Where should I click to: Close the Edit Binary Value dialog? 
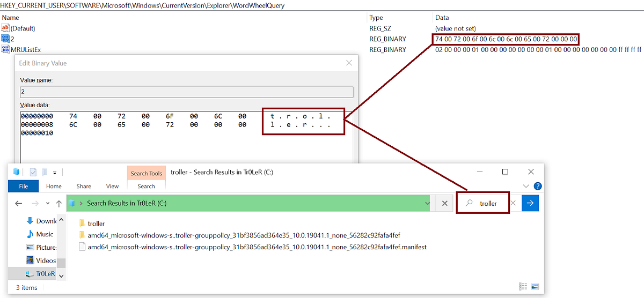(x=349, y=63)
